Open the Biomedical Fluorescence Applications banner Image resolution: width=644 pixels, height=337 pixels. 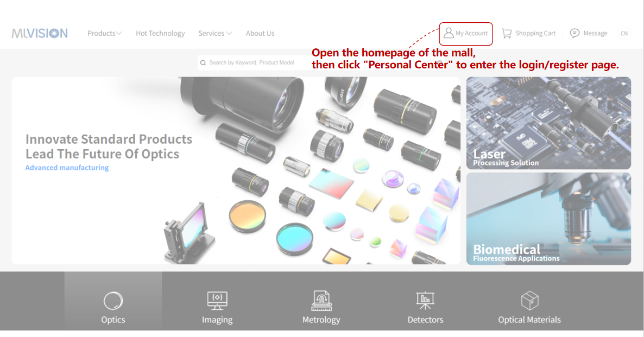548,218
